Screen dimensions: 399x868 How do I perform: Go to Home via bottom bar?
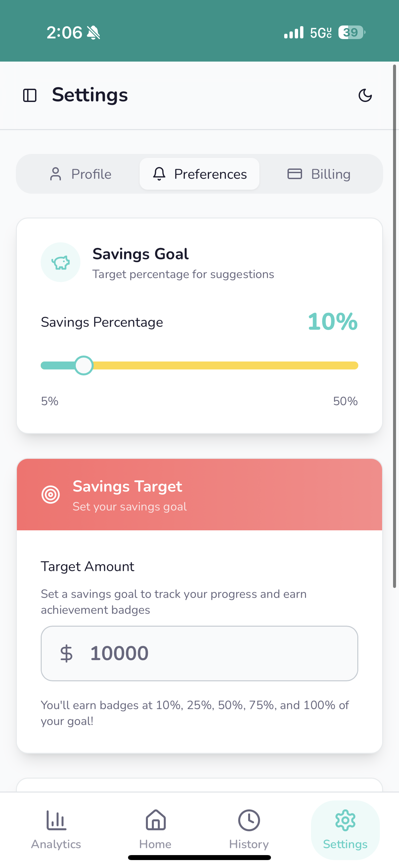pyautogui.click(x=155, y=830)
